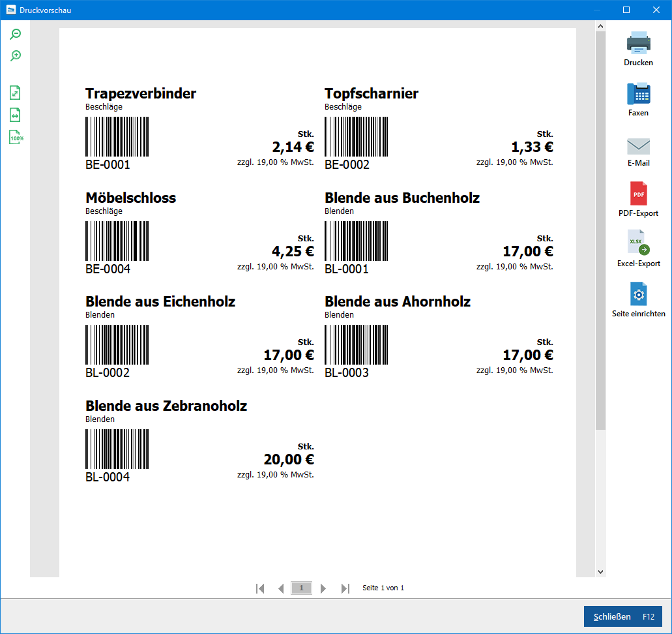Click the article number BE-0004
Viewport: 672px width, 634px height.
coord(108,269)
